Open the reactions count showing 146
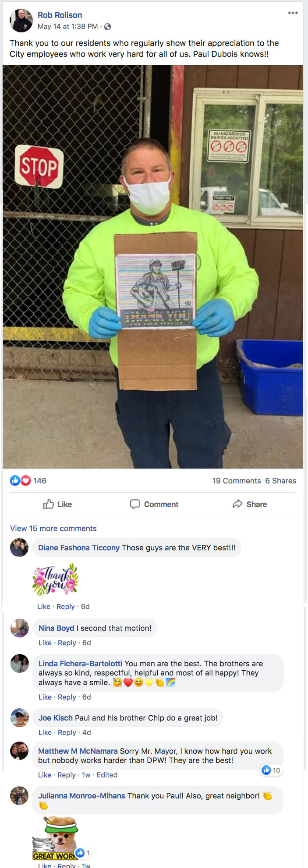The height and width of the screenshot is (868, 308). tap(28, 480)
